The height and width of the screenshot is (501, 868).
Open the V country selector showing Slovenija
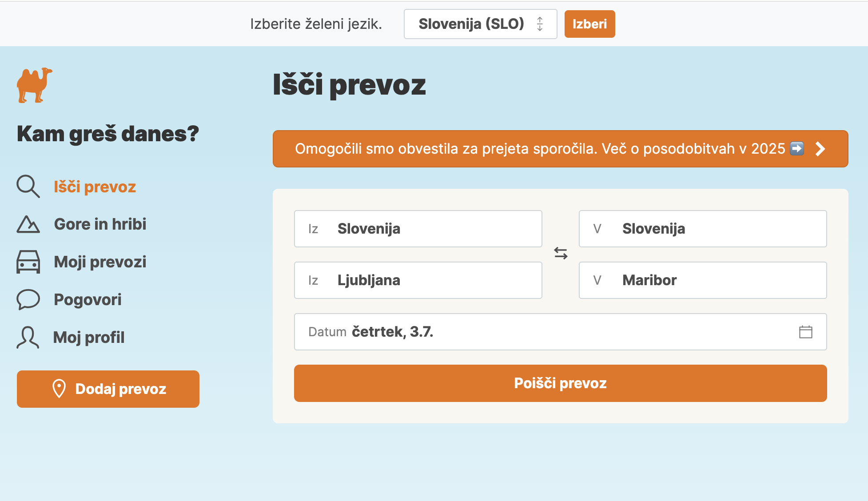(x=702, y=229)
